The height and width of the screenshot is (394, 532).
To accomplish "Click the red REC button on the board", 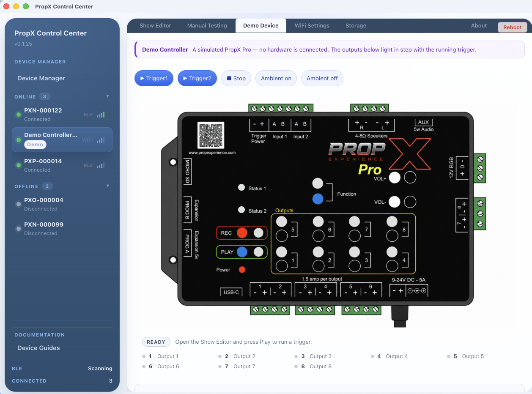I will coord(242,233).
